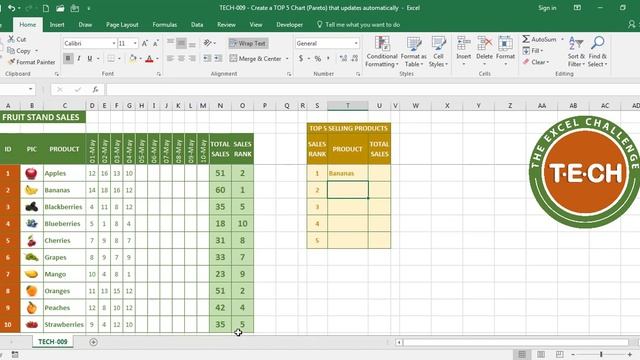Click the Clear button in Editing group
This screenshot has width=640, height=360.
point(536,62)
